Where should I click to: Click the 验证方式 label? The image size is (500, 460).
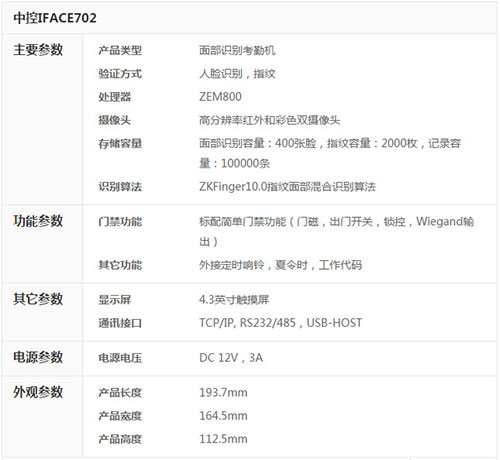pos(120,74)
